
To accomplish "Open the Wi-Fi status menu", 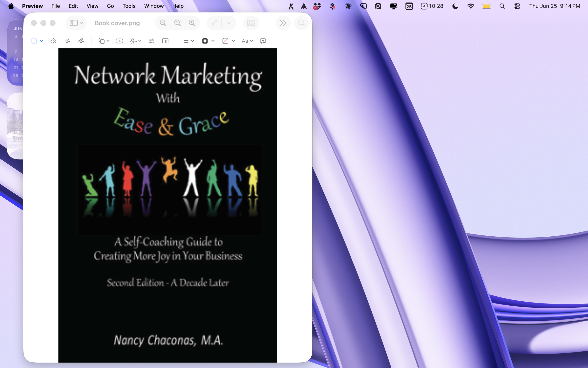I will [x=471, y=6].
